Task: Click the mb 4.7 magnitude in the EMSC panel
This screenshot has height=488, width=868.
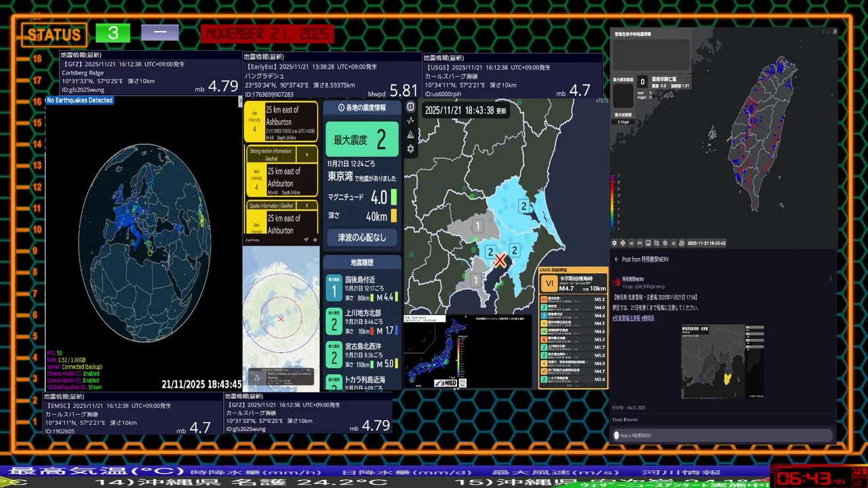Action: click(194, 428)
